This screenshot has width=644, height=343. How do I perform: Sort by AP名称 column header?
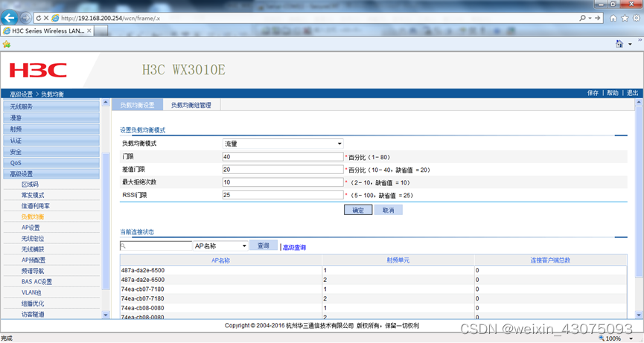tap(221, 260)
